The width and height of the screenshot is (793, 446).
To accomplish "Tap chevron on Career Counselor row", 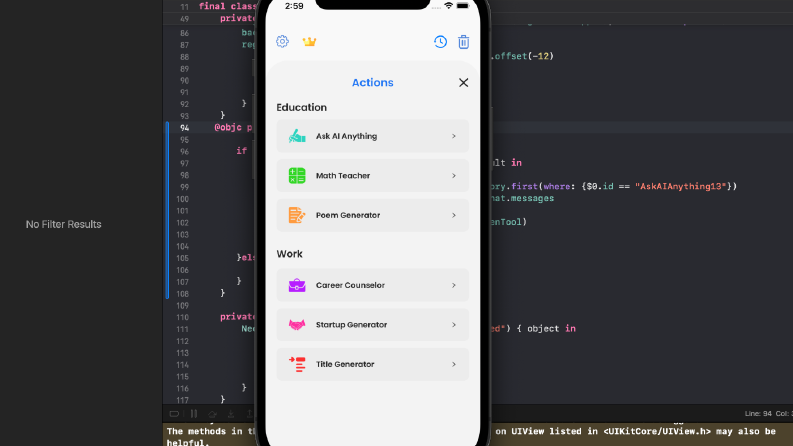I will [454, 285].
